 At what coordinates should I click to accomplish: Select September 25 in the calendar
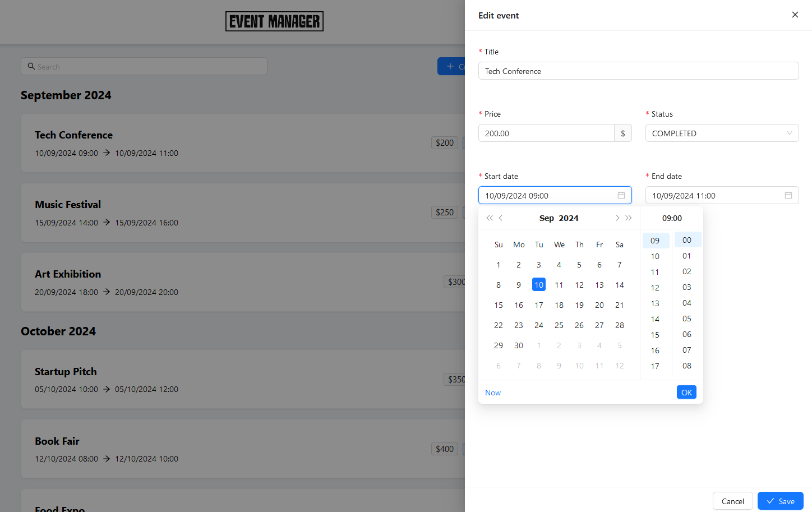(559, 325)
